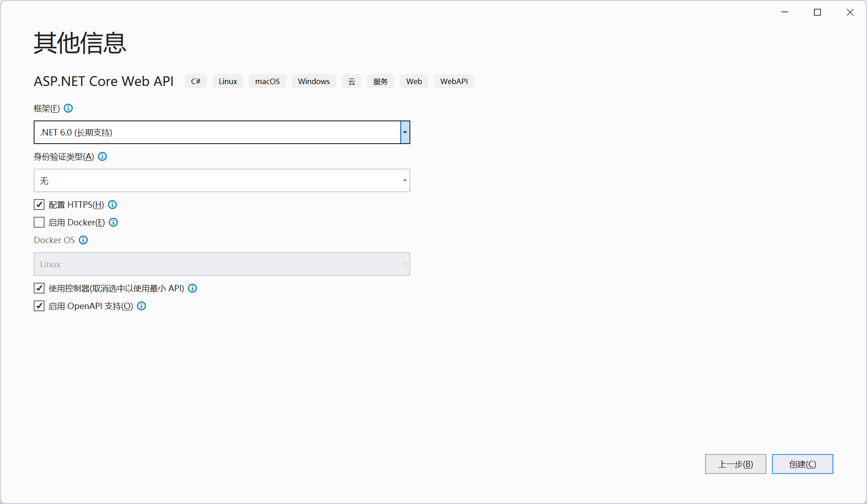Open the 框架 dropdown showing .NET 6.0
Image resolution: width=867 pixels, height=504 pixels.
(x=222, y=132)
